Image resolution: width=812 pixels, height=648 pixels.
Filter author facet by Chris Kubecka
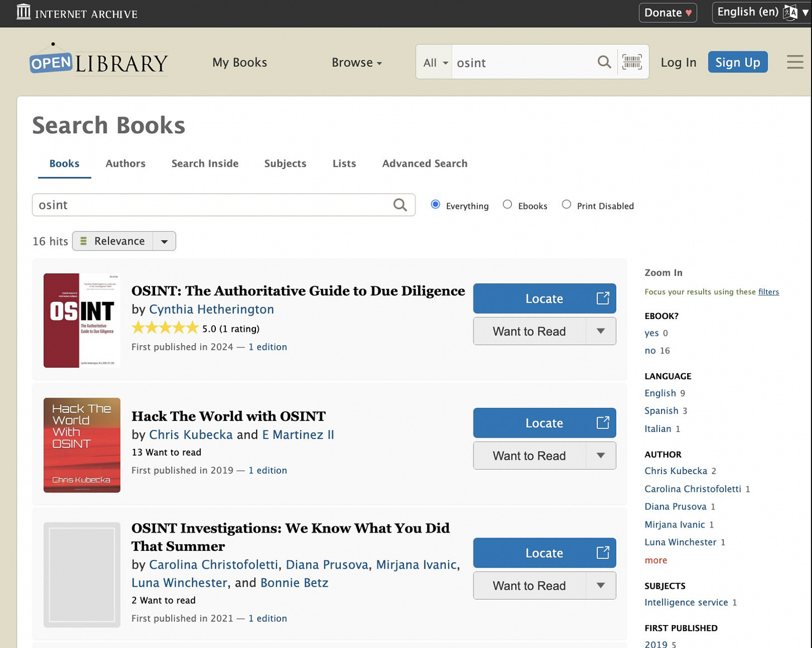pyautogui.click(x=676, y=471)
